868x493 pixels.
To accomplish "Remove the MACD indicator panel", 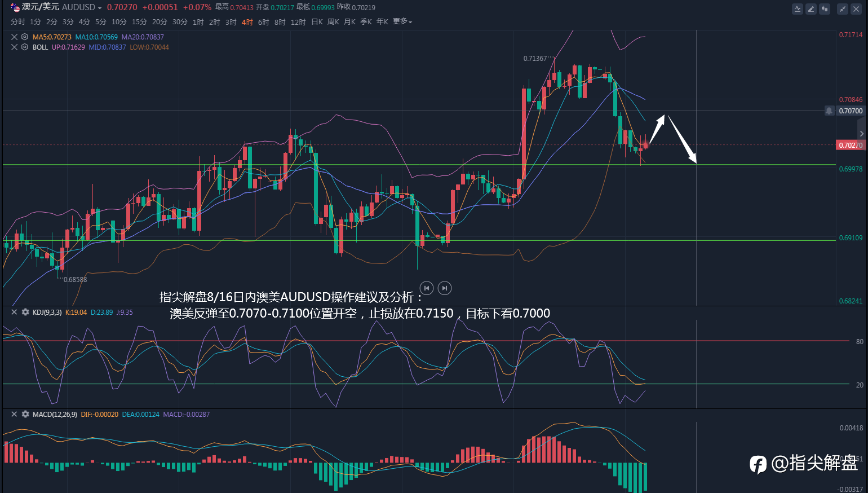I will 15,414.
